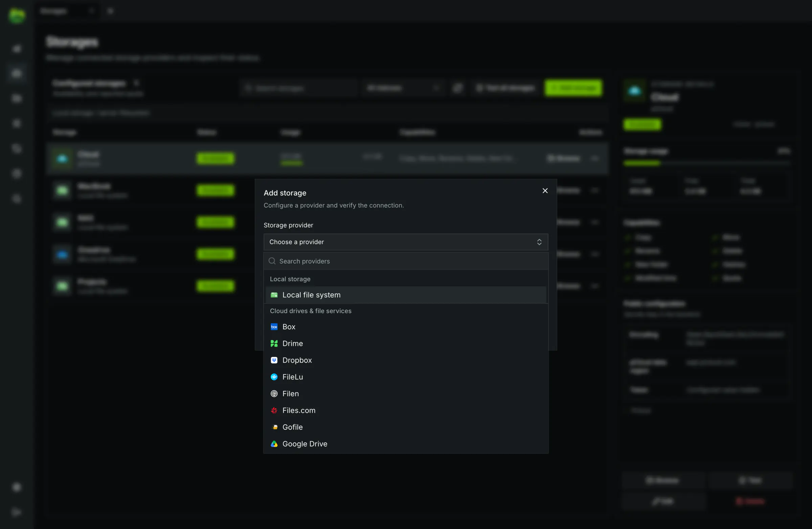Click the Dropbox logo icon

coord(274,360)
